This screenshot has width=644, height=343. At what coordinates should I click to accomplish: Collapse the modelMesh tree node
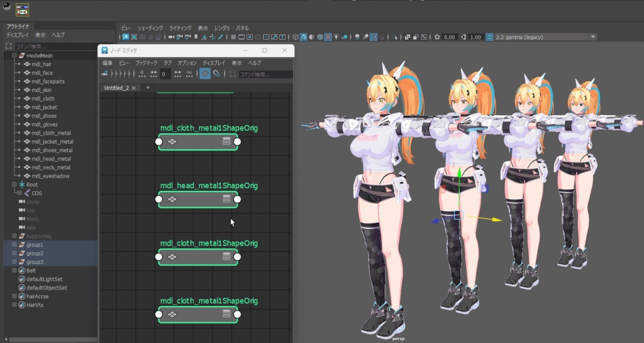[14, 55]
